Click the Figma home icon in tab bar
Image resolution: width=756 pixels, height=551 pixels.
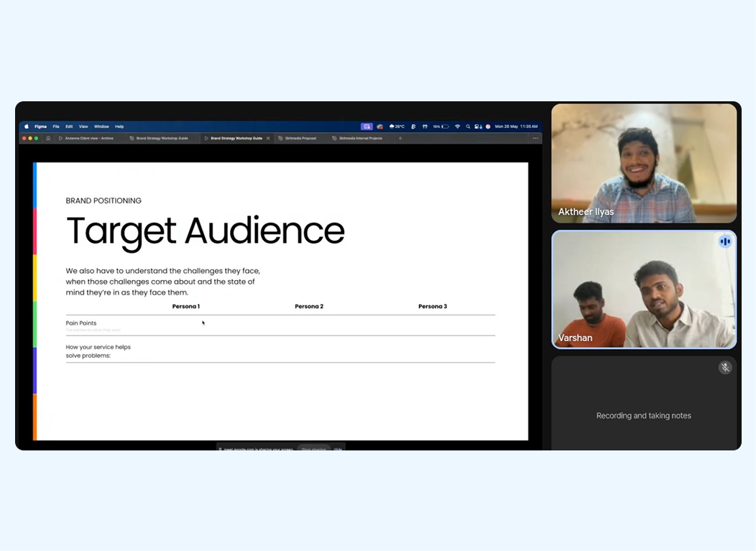pos(48,138)
